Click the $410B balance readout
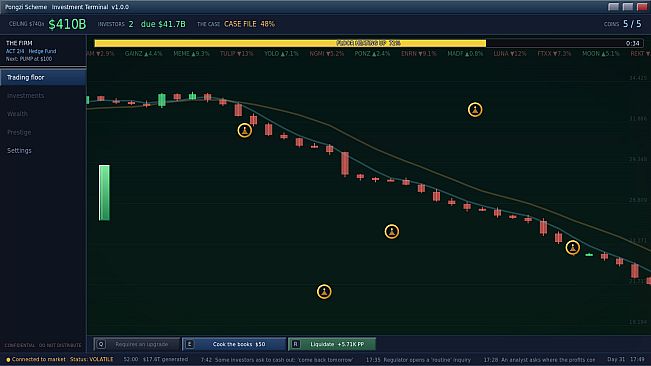The width and height of the screenshot is (651, 366). (67, 24)
